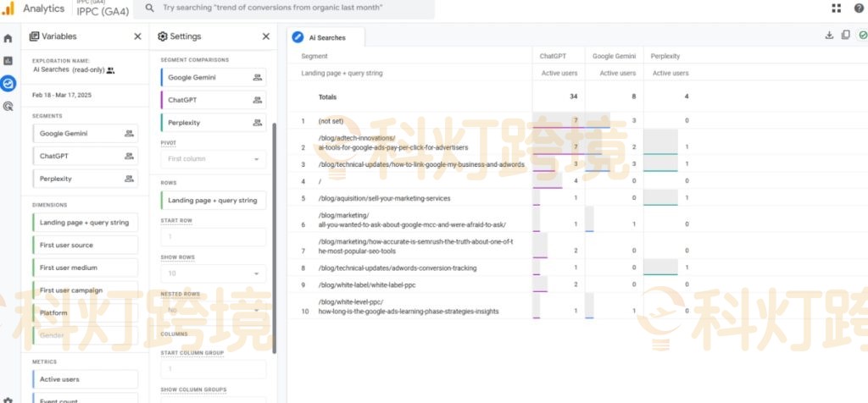
Task: Open the apps grid icon
Action: tap(837, 8)
